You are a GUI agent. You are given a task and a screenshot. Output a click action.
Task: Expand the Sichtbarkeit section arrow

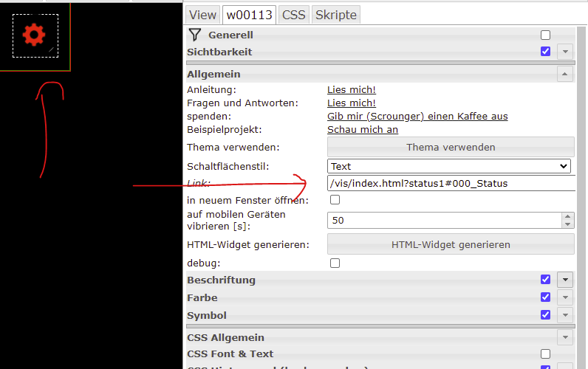click(x=565, y=52)
